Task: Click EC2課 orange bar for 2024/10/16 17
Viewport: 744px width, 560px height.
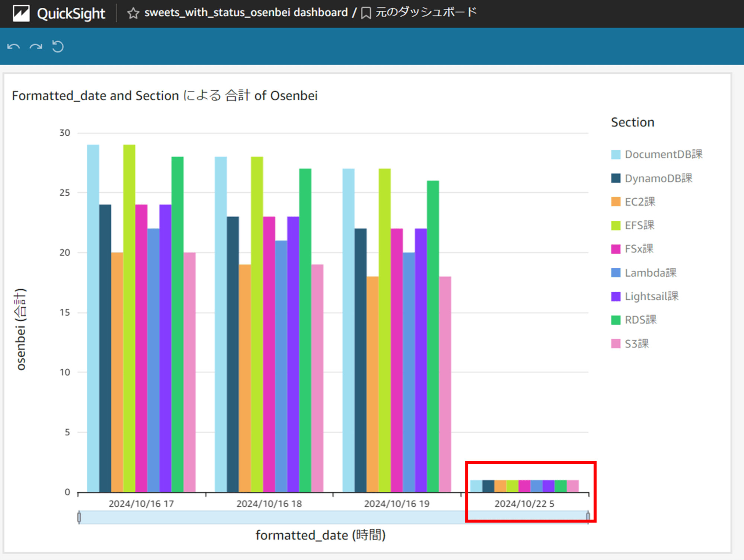Action: [117, 372]
